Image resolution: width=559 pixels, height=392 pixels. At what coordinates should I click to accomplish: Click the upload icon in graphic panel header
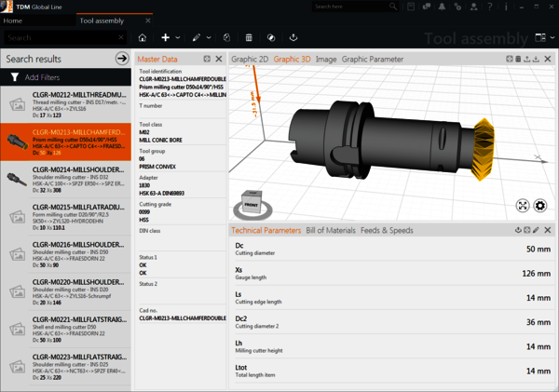coord(527,59)
